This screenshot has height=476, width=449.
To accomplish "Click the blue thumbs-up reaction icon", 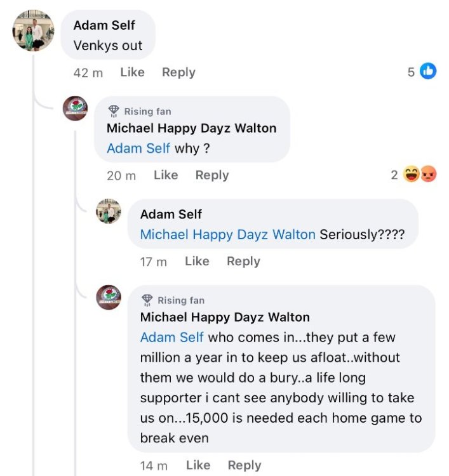I will (x=429, y=72).
